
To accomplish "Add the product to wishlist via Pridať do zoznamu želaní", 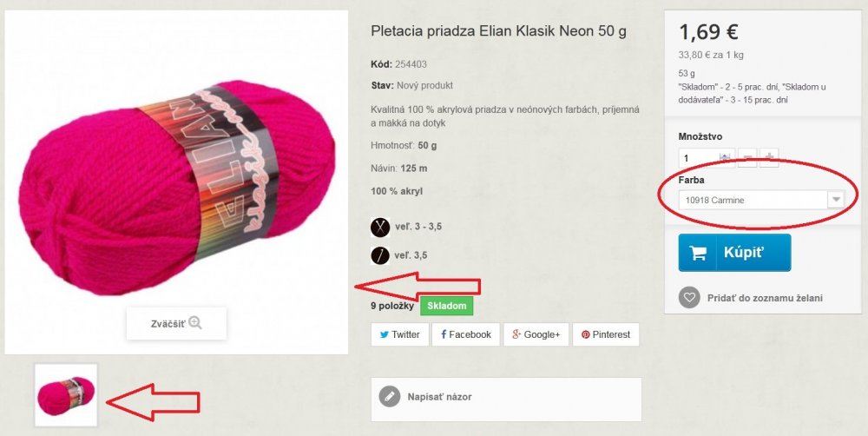I will point(765,298).
